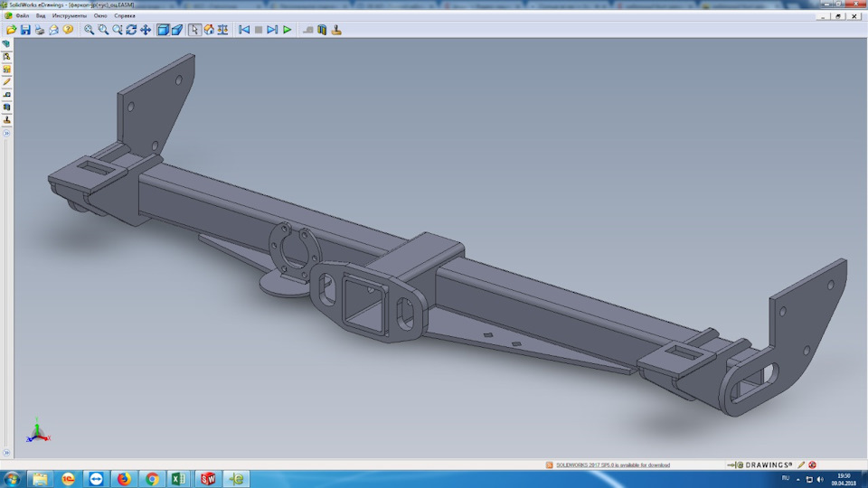Select the Pan tool
The width and height of the screenshot is (868, 488).
146,29
